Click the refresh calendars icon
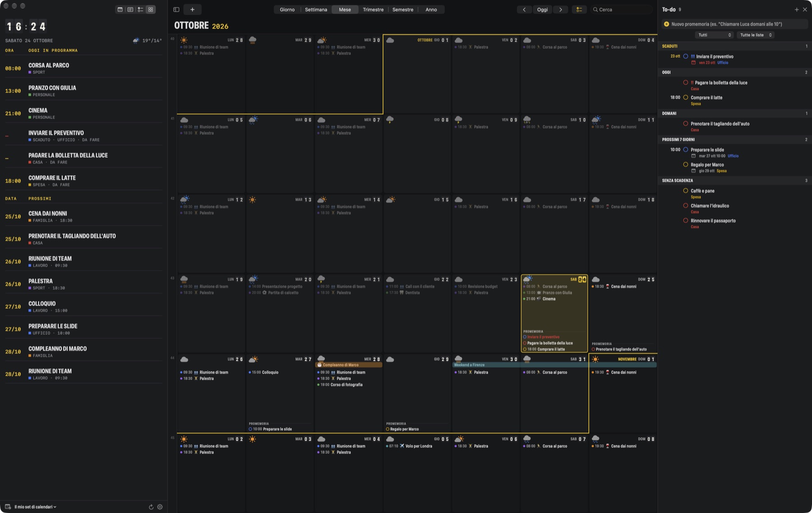812x513 pixels. click(x=151, y=507)
